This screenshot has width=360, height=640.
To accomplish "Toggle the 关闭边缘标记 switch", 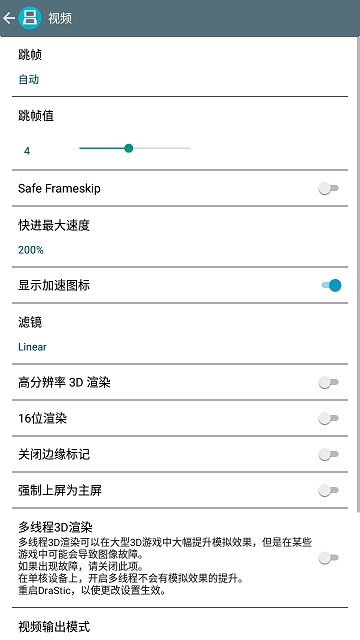I will tap(329, 454).
